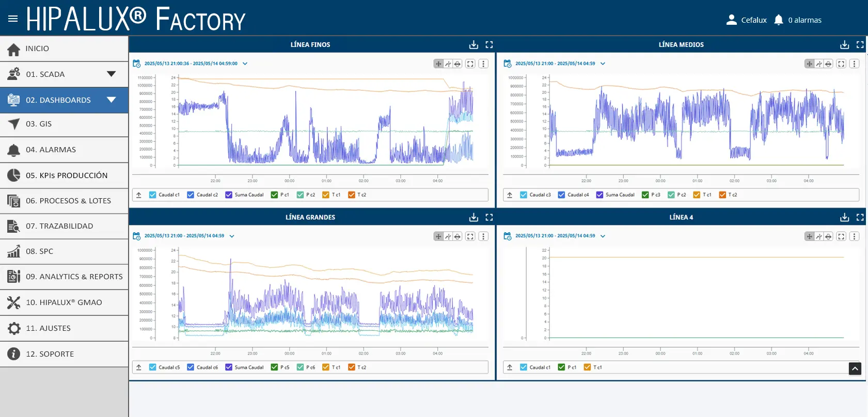The width and height of the screenshot is (868, 417).
Task: Collapse the legend arrow in LÍNEA FINOS
Action: click(x=139, y=195)
